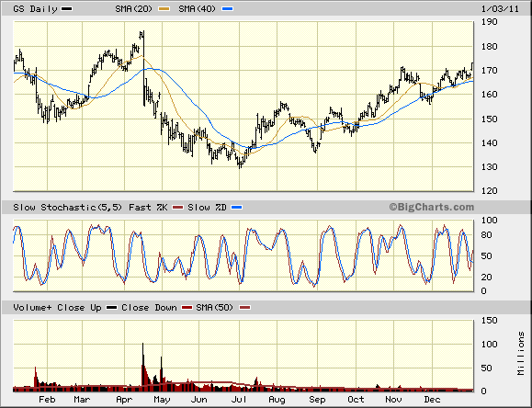Click the 100 stochastic axis value
The image size is (532, 408).
(x=489, y=221)
